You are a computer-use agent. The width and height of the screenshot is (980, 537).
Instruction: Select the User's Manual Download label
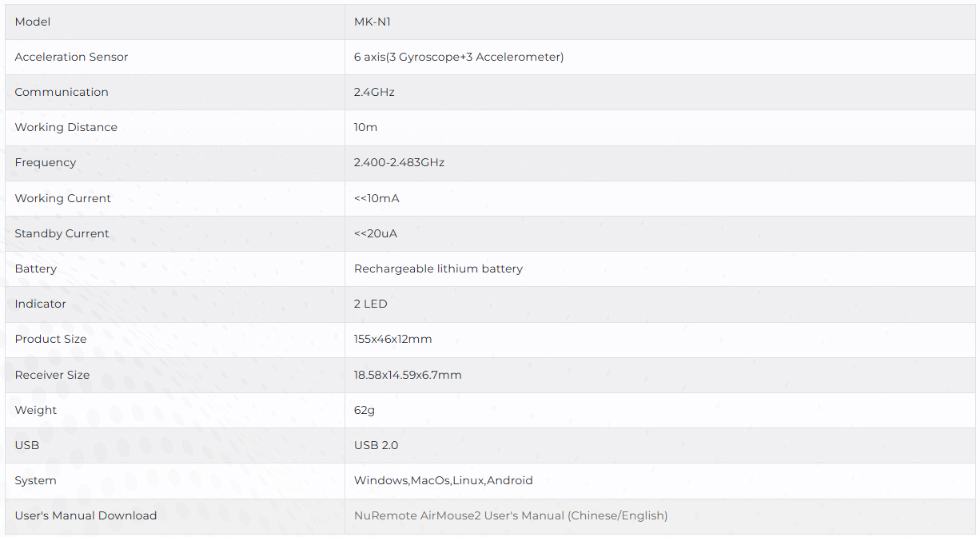pos(86,515)
